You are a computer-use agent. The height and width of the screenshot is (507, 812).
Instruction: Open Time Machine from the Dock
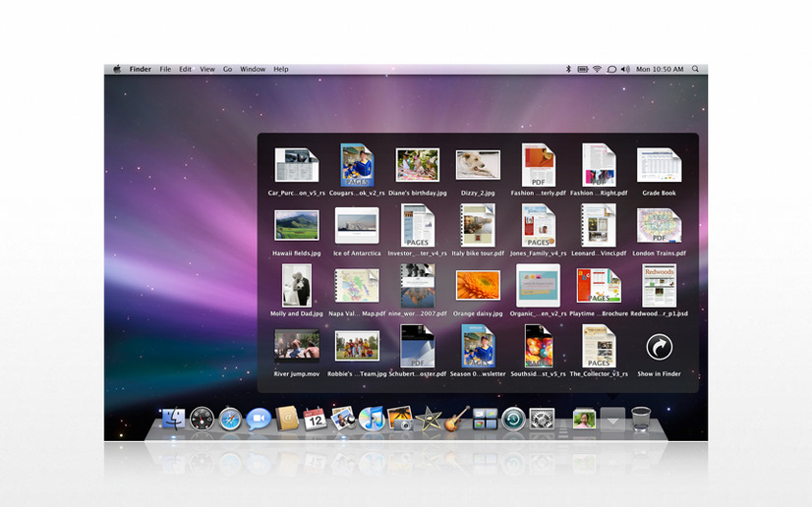tap(513, 419)
